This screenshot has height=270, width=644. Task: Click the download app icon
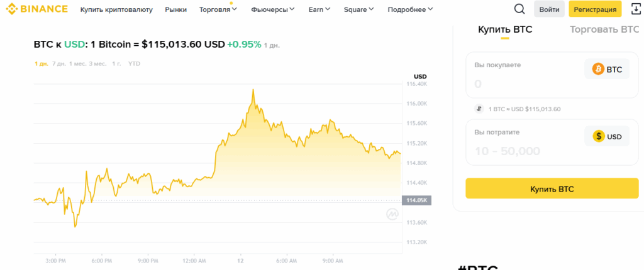point(635,9)
